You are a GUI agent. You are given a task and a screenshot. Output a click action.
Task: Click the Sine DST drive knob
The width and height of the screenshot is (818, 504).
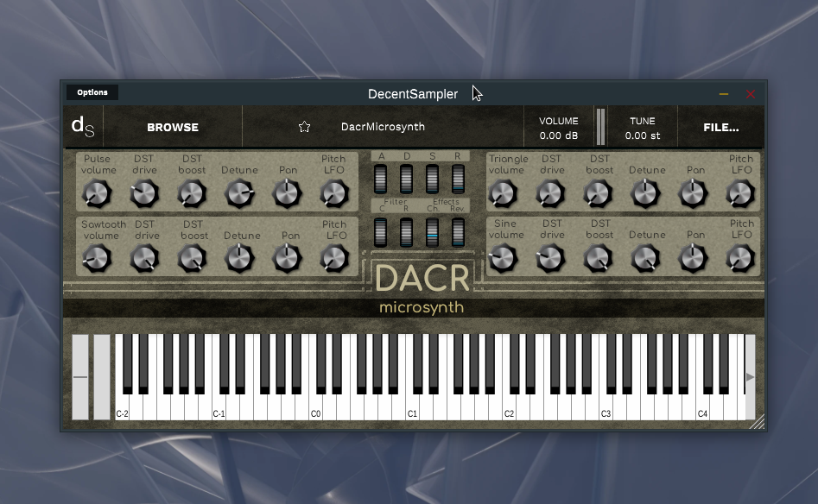[x=550, y=259]
